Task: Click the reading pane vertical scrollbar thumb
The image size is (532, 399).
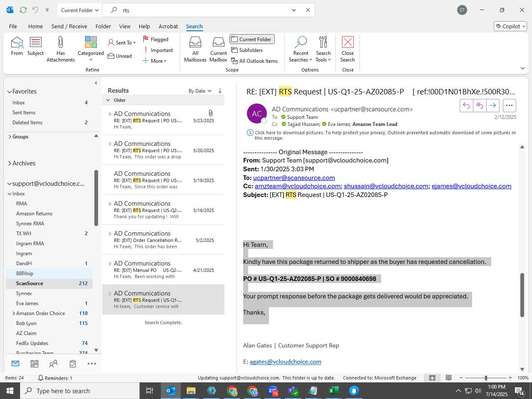Action: [522, 295]
